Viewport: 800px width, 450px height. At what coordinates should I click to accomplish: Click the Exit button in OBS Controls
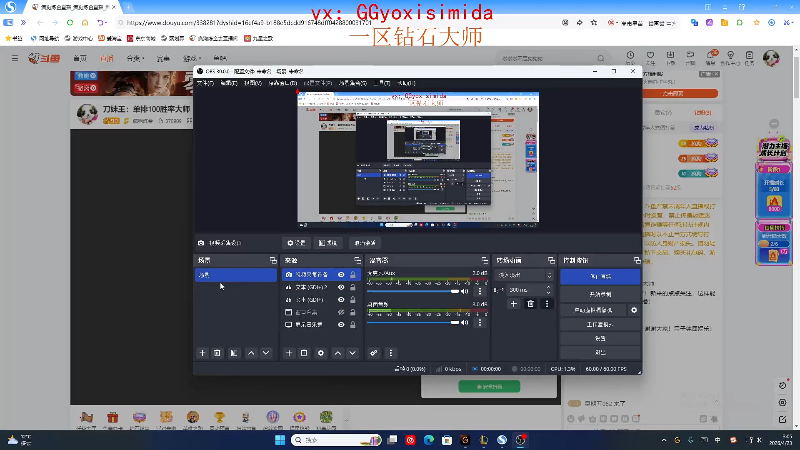point(600,352)
